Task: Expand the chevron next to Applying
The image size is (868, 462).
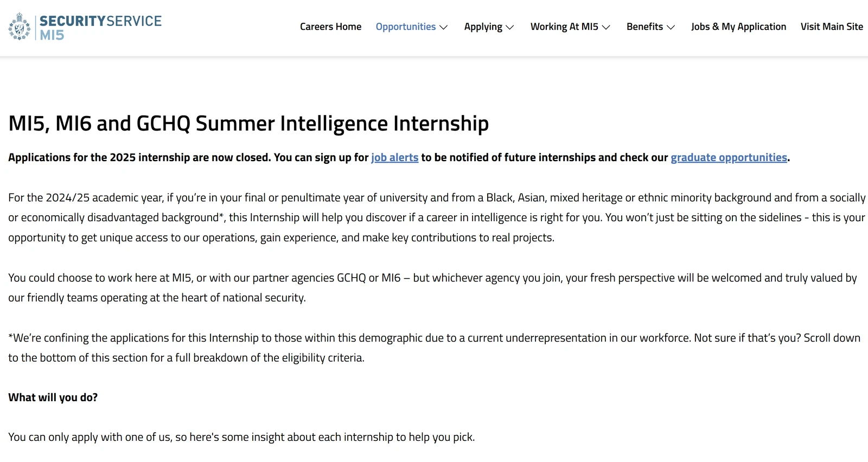Action: [x=510, y=27]
